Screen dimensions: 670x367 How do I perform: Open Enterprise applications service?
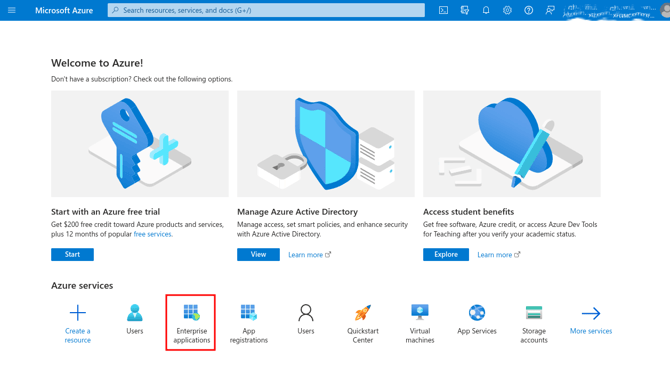[x=191, y=323]
